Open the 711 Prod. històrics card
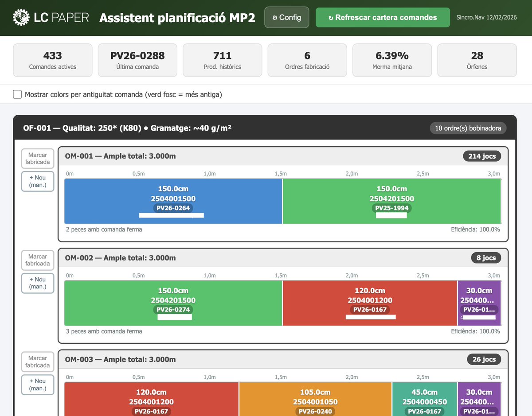 pyautogui.click(x=222, y=60)
